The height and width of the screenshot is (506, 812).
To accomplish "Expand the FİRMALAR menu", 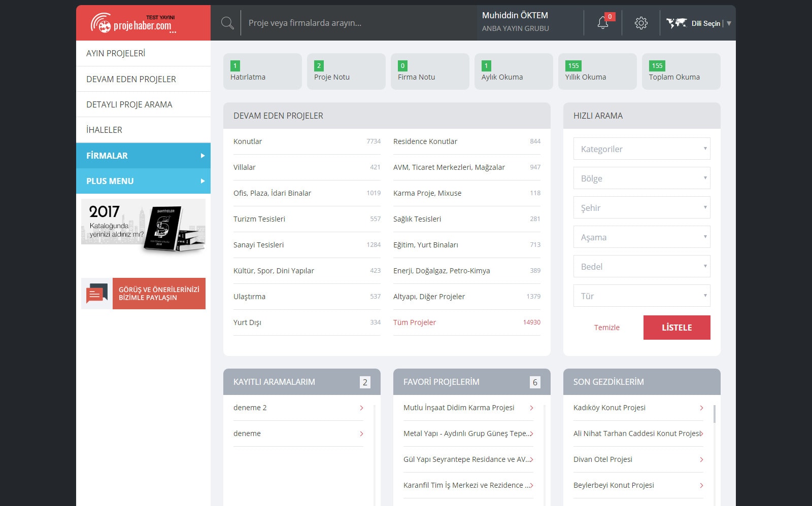I will [143, 156].
